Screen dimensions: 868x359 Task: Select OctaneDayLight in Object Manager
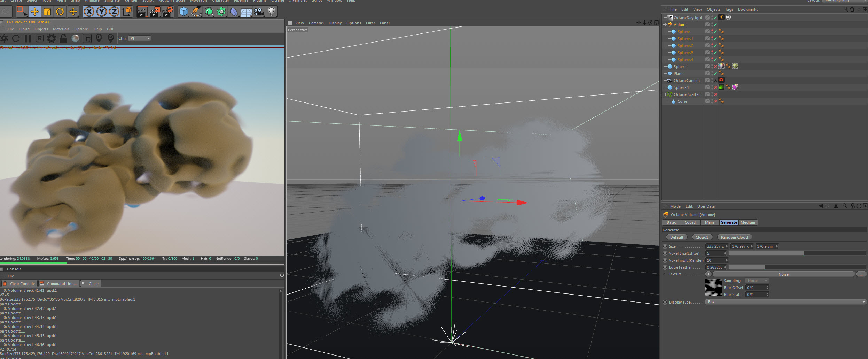click(688, 18)
